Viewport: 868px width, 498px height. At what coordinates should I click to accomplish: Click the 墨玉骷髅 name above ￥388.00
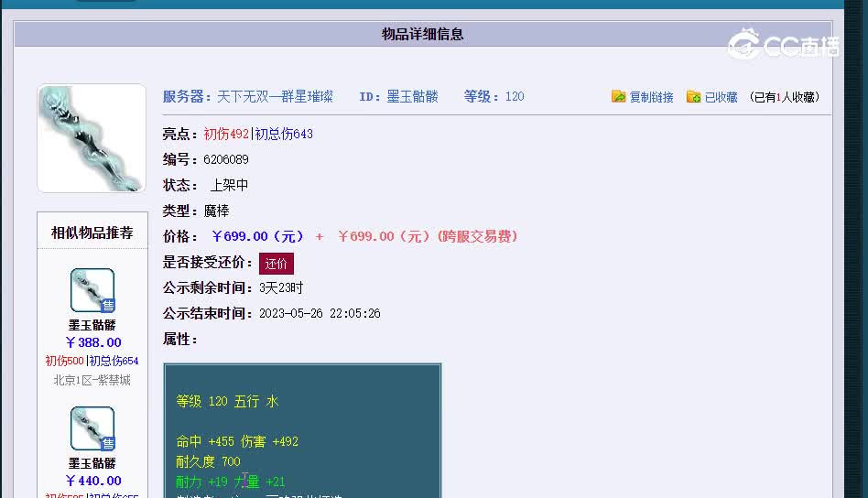[92, 325]
